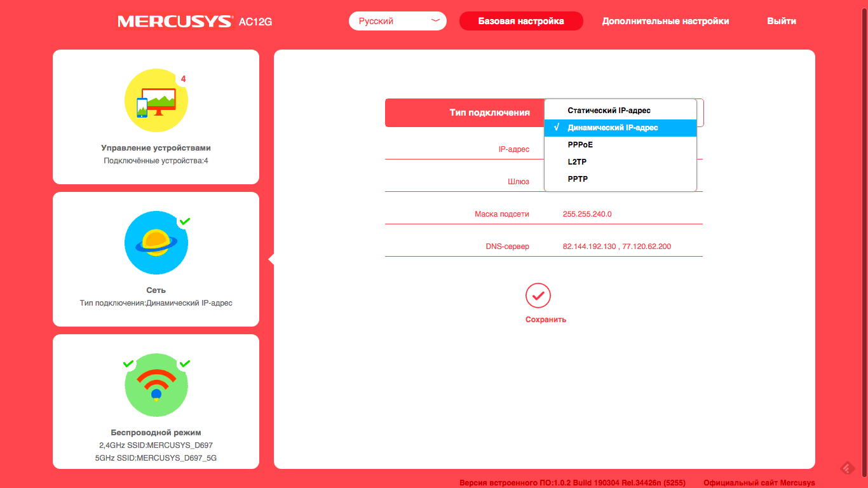This screenshot has width=868, height=488.
Task: Open the Базовая настройка tab
Action: 521,21
